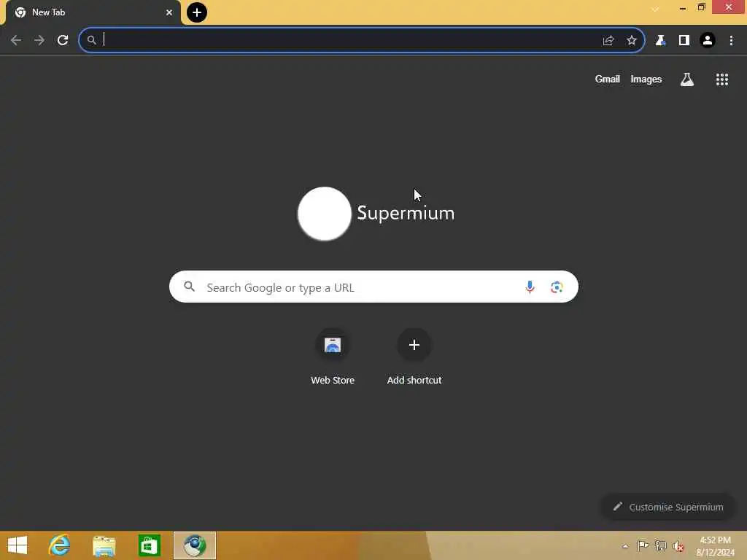Go back using the back arrow
Viewport: 747px width, 560px height.
point(16,41)
